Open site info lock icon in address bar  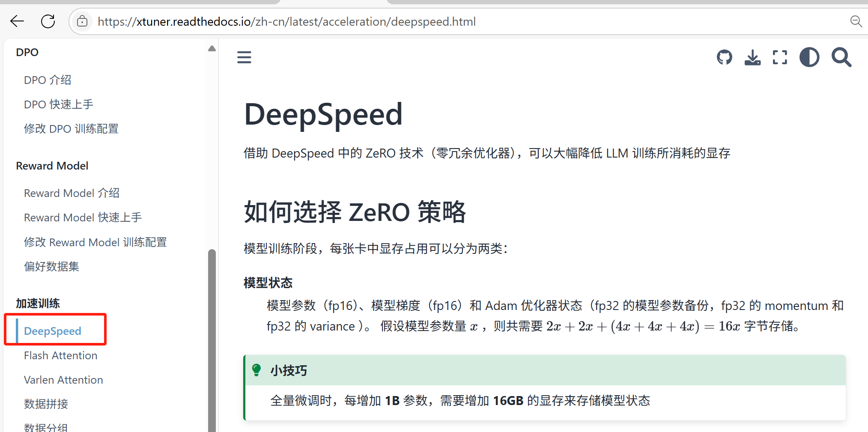pos(82,21)
